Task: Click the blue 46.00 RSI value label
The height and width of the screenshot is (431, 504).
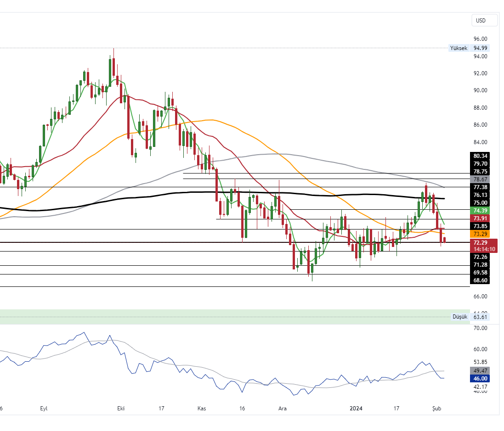Action: [480, 379]
